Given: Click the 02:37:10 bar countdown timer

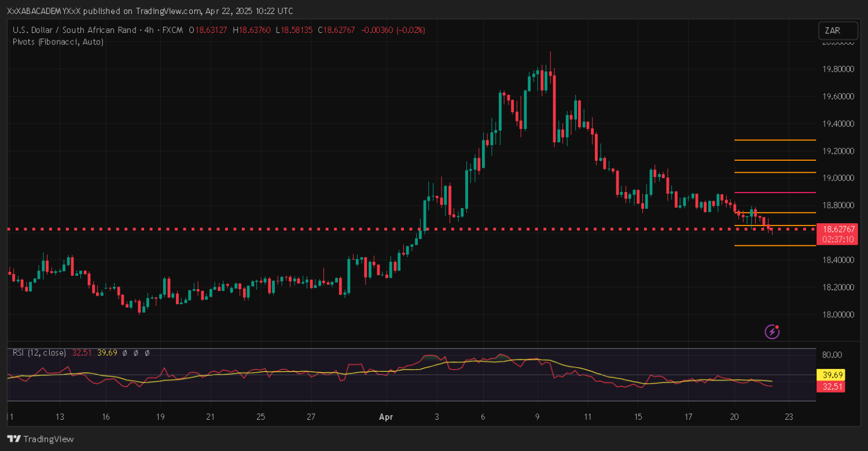Looking at the screenshot, I should pyautogui.click(x=836, y=239).
